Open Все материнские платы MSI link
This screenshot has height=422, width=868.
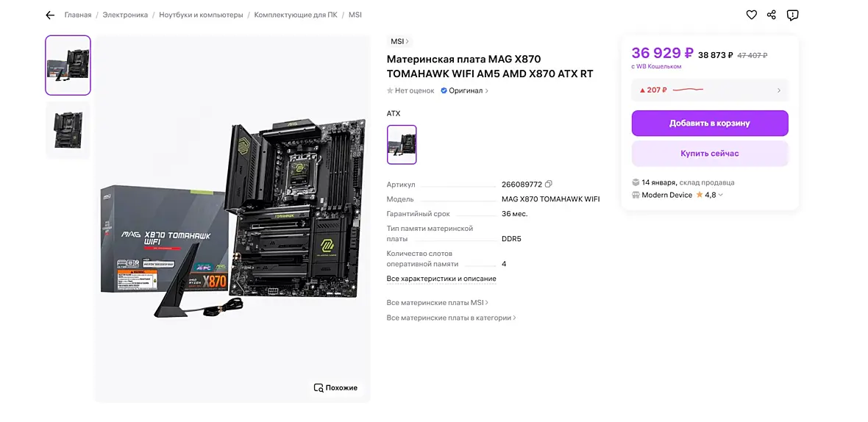pos(438,303)
